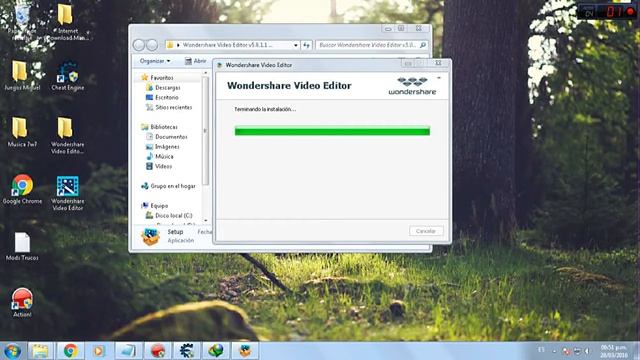This screenshot has width=640, height=360.
Task: Open File Explorer from the taskbar
Action: [x=40, y=351]
